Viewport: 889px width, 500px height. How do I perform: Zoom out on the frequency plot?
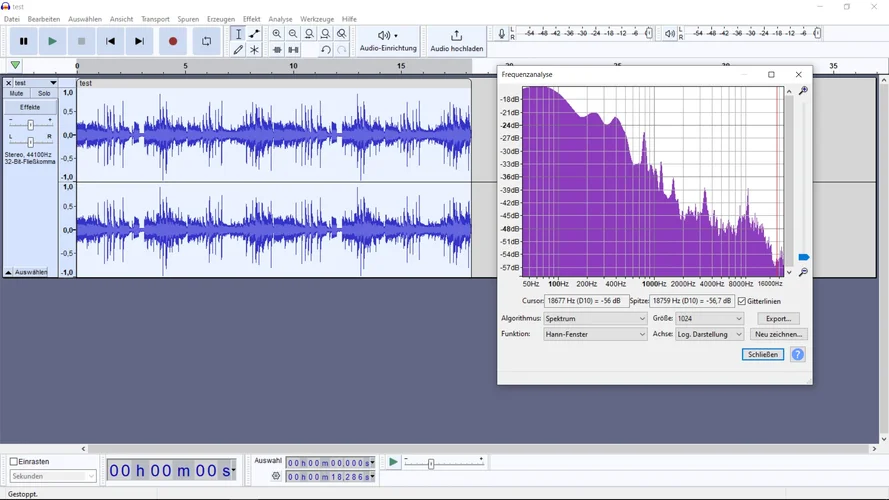pyautogui.click(x=803, y=272)
